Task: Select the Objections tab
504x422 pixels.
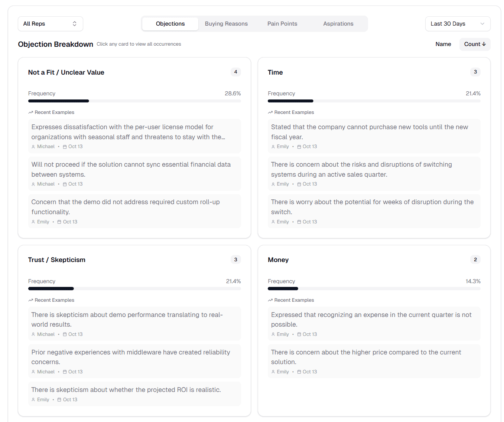Action: click(x=170, y=24)
